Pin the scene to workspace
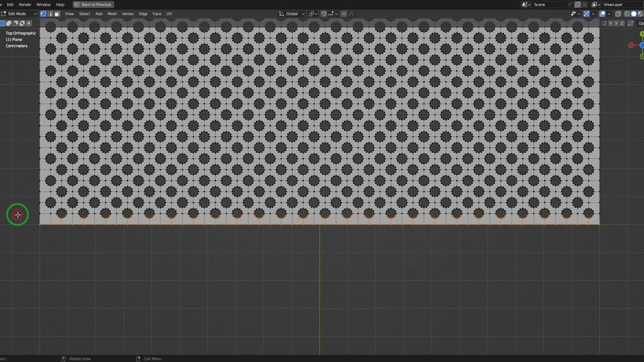This screenshot has height=362, width=644. click(x=570, y=5)
